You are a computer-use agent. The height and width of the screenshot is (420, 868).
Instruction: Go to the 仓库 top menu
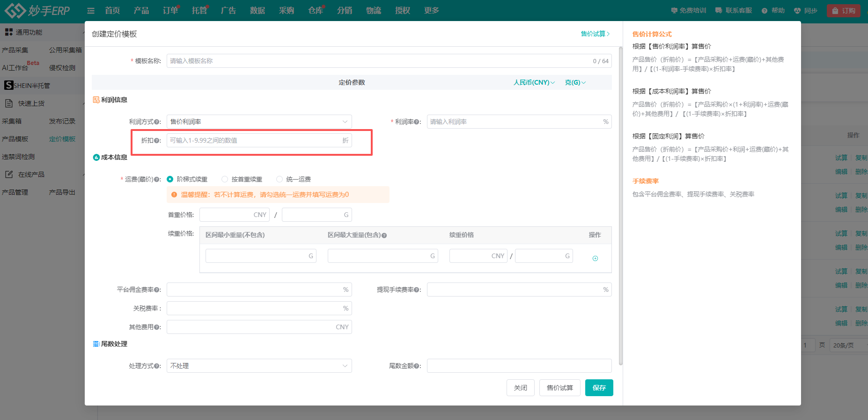315,10
